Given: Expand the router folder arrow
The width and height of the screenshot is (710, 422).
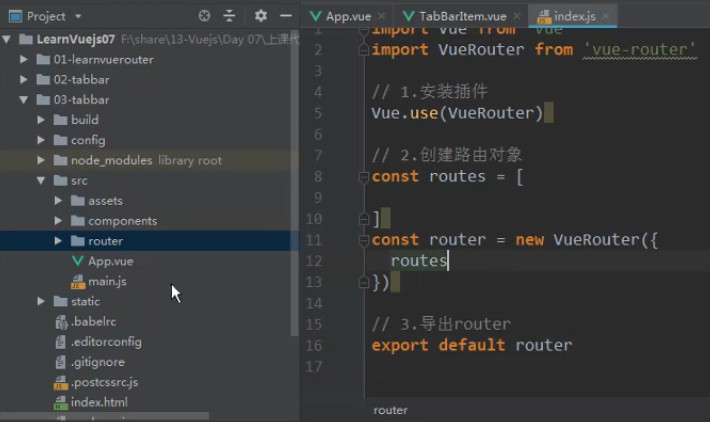Looking at the screenshot, I should [x=58, y=240].
